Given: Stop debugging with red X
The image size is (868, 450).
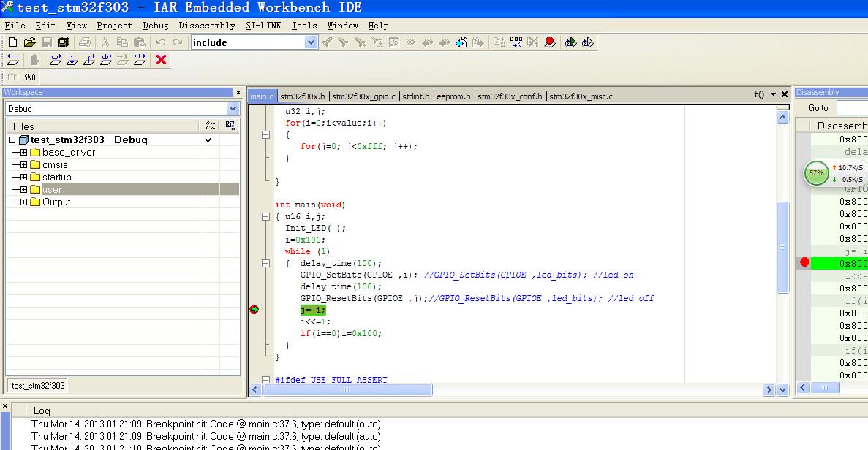Looking at the screenshot, I should coord(161,60).
